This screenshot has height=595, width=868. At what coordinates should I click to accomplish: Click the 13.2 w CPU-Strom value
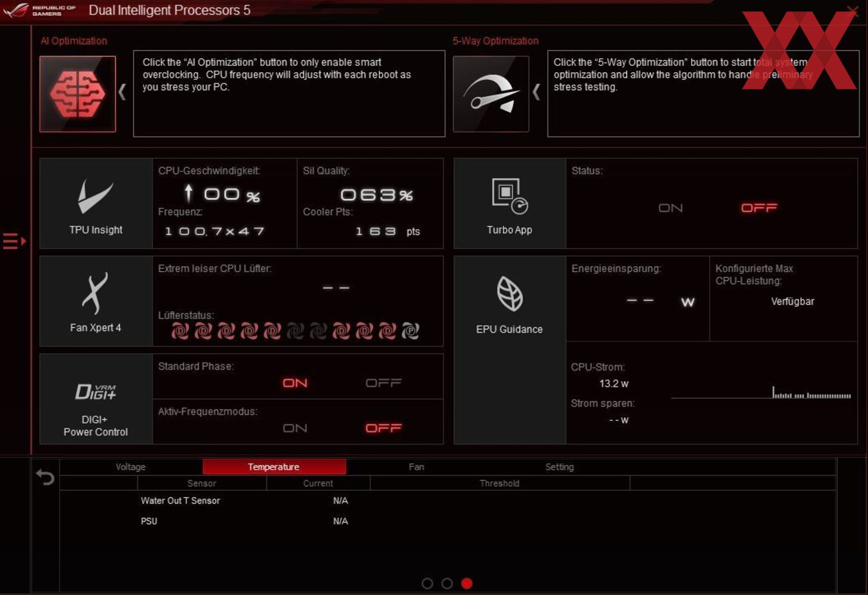(614, 384)
